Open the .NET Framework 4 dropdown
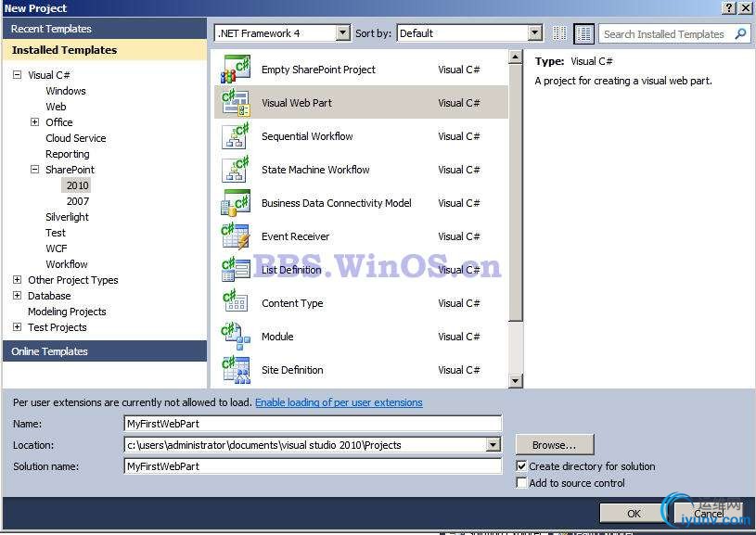This screenshot has height=535, width=756. tap(342, 33)
